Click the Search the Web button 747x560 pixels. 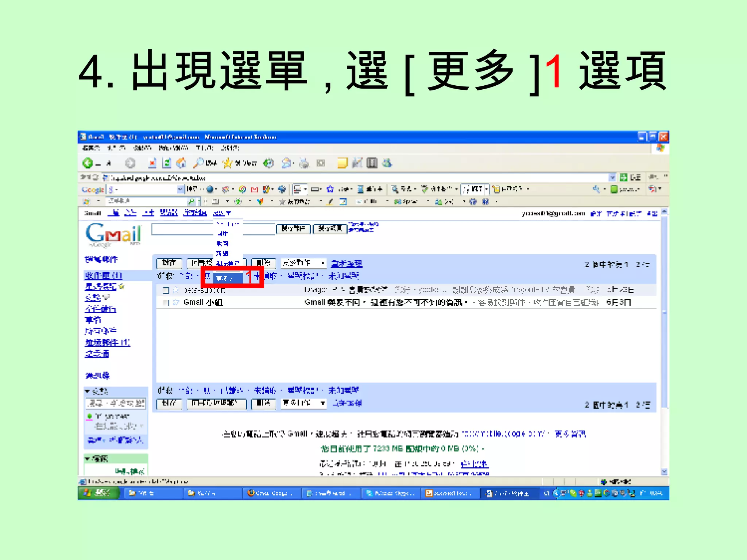tap(330, 229)
